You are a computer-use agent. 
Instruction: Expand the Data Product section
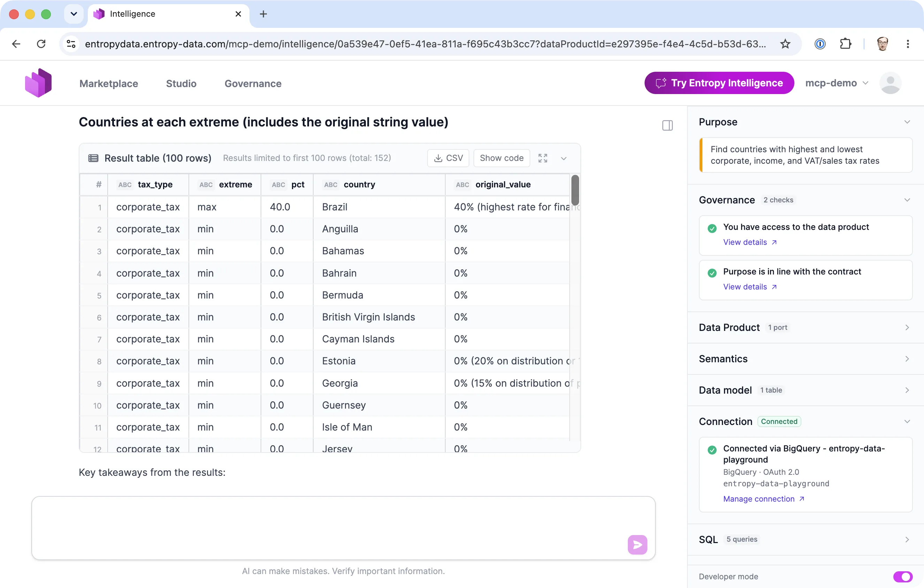click(907, 327)
